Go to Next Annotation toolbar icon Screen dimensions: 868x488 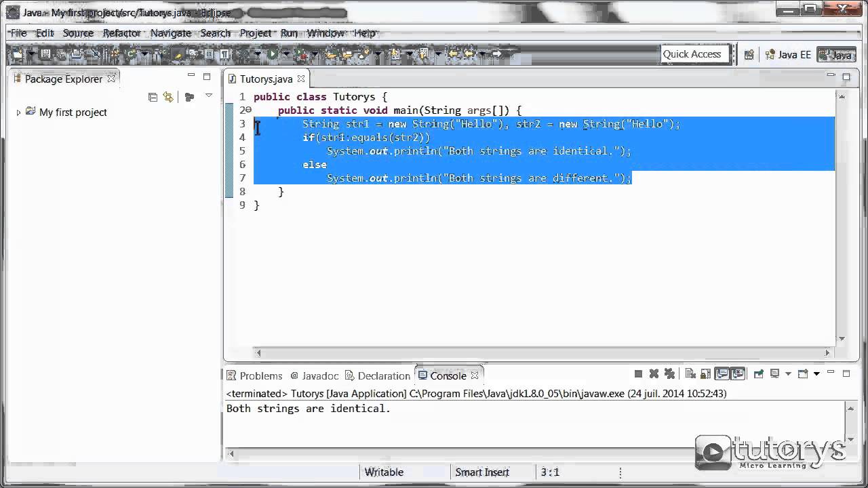click(x=396, y=54)
